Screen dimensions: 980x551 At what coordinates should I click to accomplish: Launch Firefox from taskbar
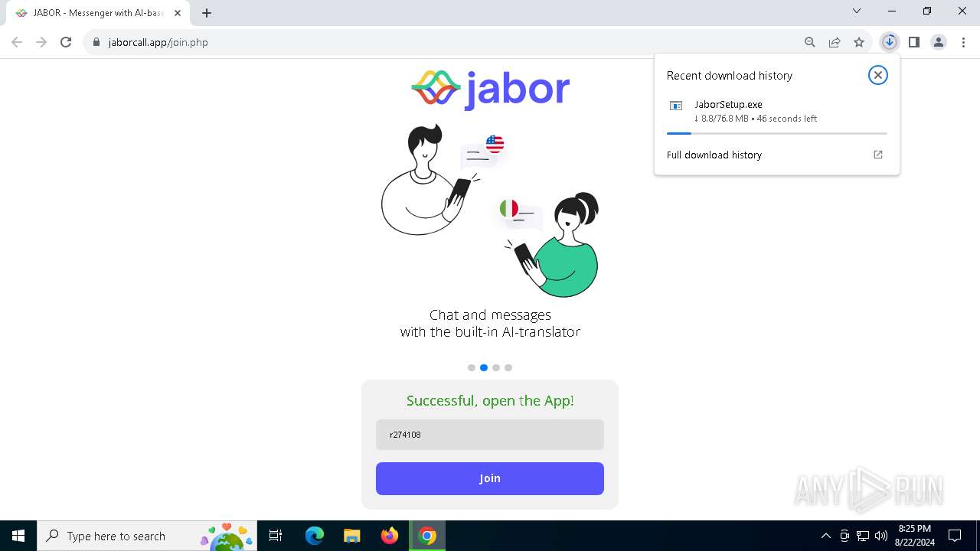coord(390,536)
